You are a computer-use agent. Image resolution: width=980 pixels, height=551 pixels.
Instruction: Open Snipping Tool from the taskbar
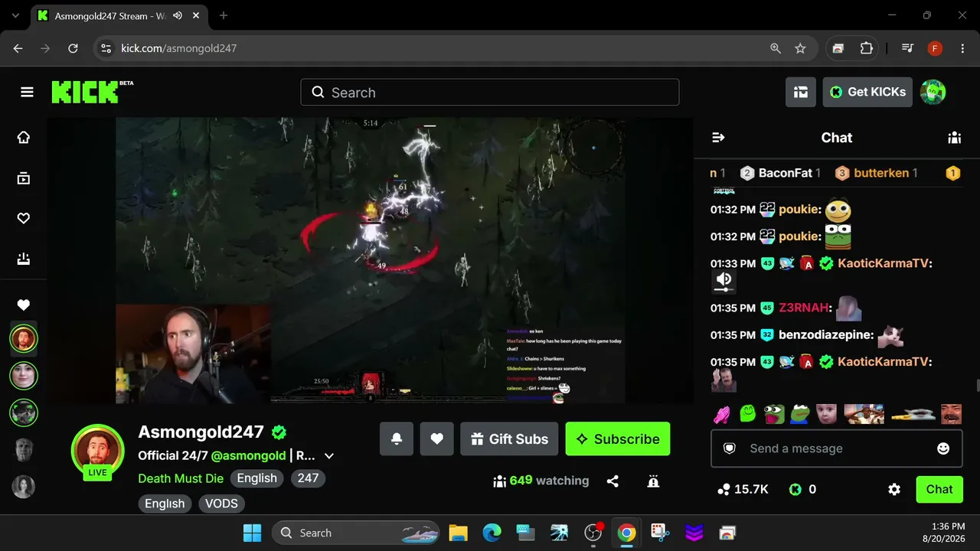(660, 533)
